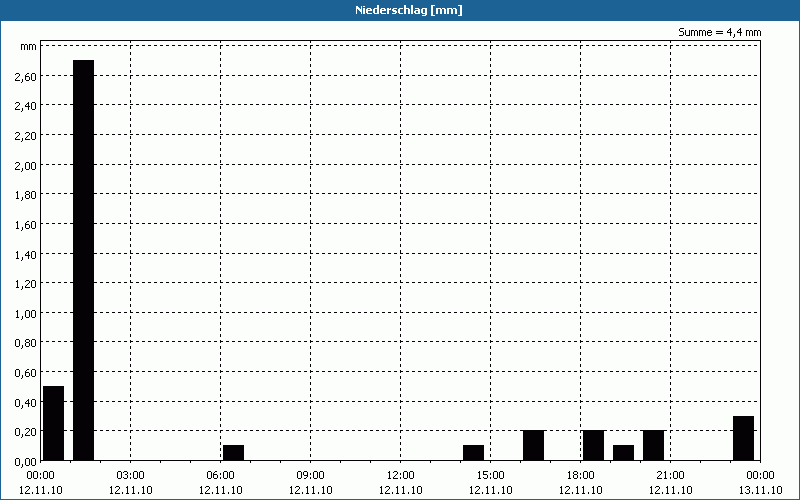Click the bar just before 15:00
800x500 pixels.
473,453
